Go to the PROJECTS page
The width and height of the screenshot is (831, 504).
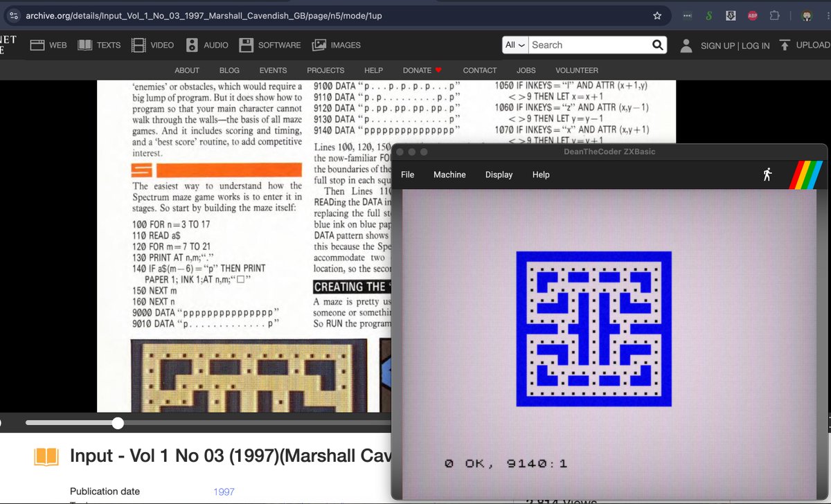(x=325, y=71)
